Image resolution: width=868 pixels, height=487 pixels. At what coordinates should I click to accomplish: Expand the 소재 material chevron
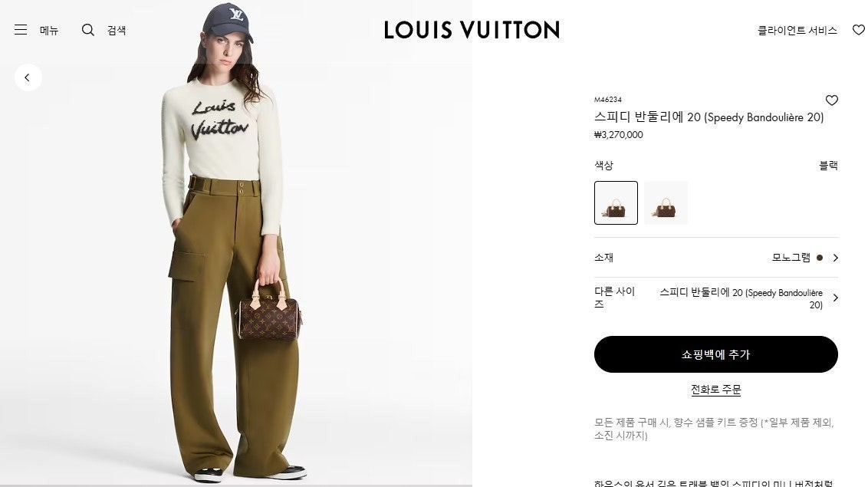[x=835, y=258]
